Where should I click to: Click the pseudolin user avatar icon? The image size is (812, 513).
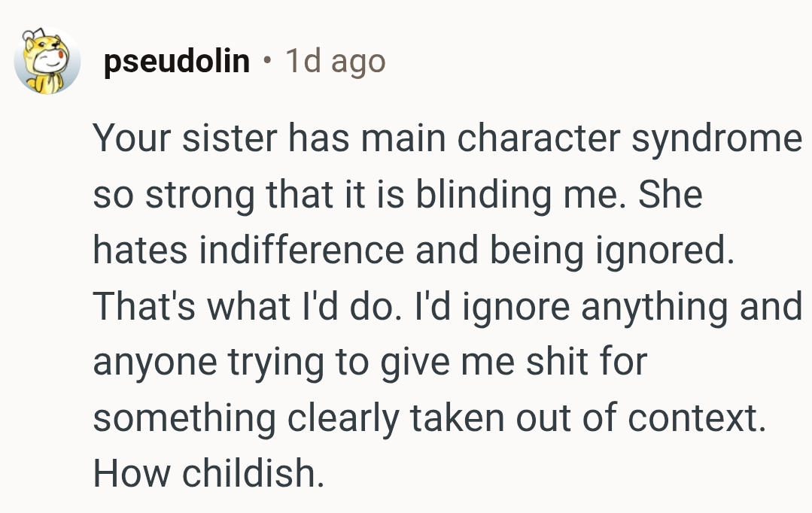(x=47, y=61)
